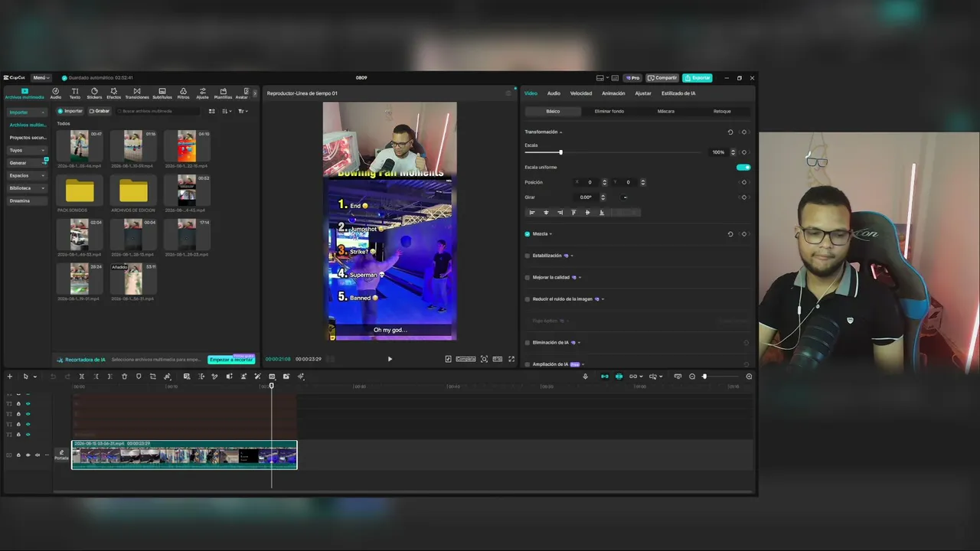Click the Escala slider handle

560,152
